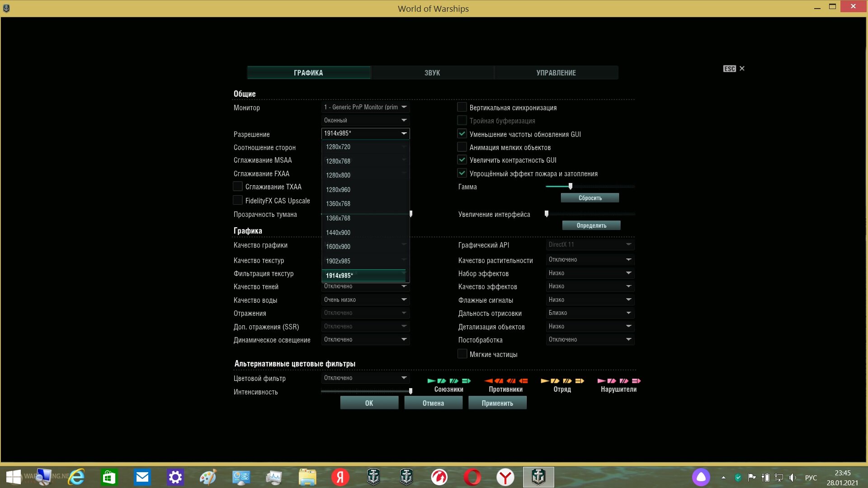Screen dimensions: 868x488
Task: Open the red Yandex Я taskbar icon
Action: click(x=340, y=477)
